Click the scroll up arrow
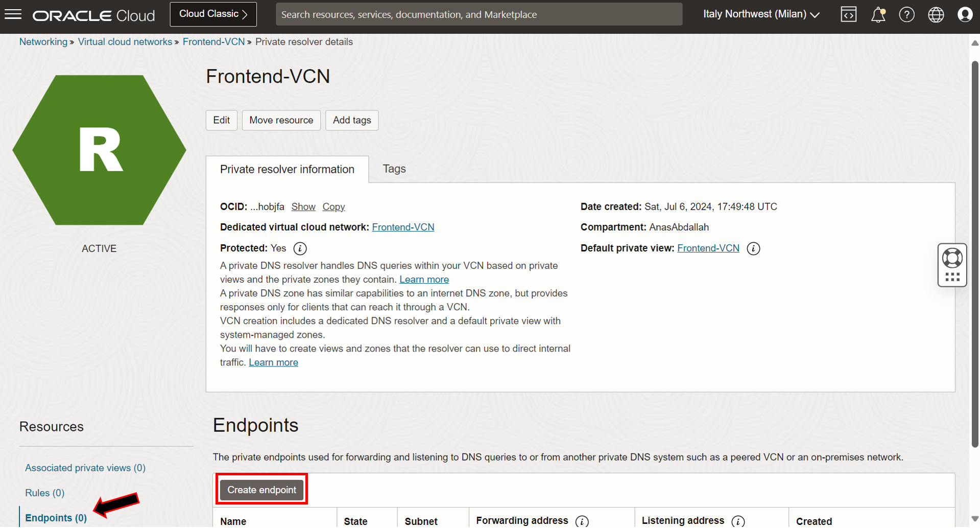980x528 pixels. pyautogui.click(x=975, y=43)
